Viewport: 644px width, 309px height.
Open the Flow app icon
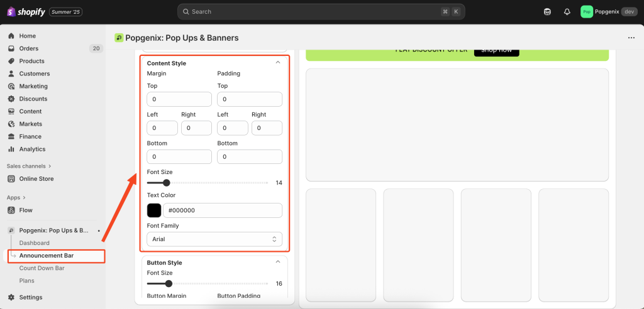point(11,210)
